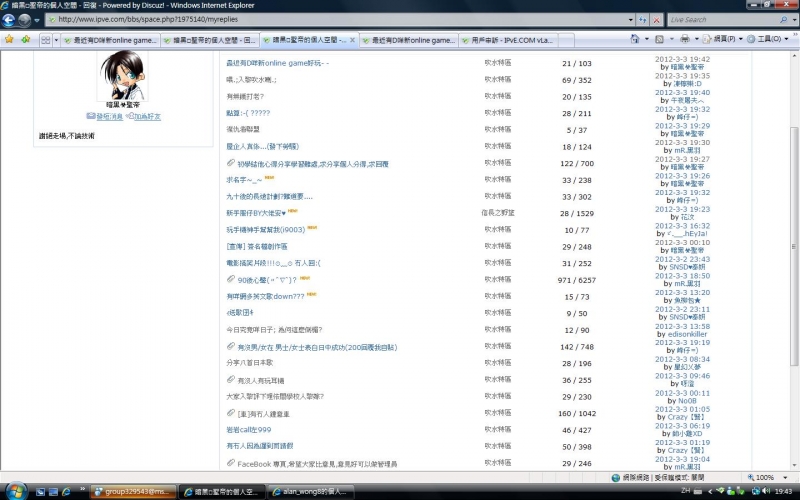Open the recent pages dropdown beside Forward
Viewport: 800px width, 500px height.
pos(37,20)
